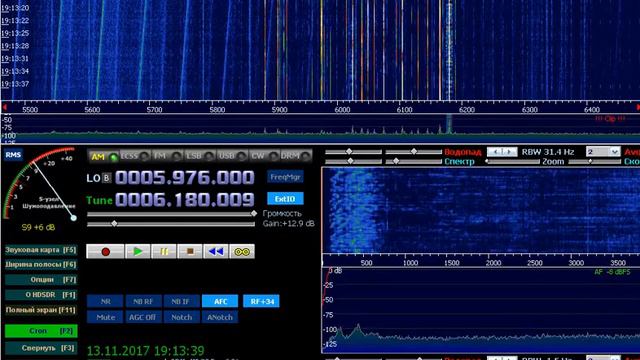Click the ExtIO button
The height and width of the screenshot is (360, 640).
click(285, 199)
